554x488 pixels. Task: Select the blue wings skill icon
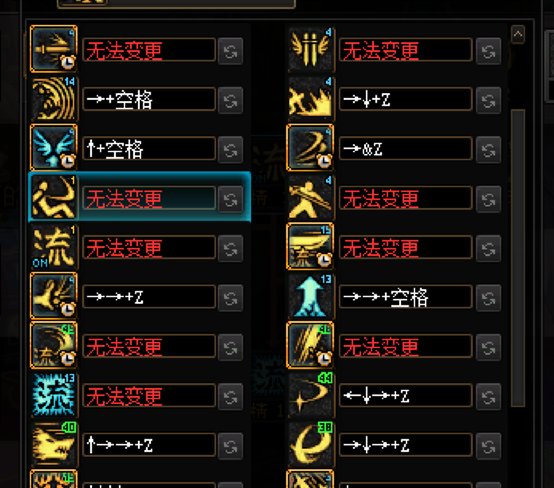point(54,147)
